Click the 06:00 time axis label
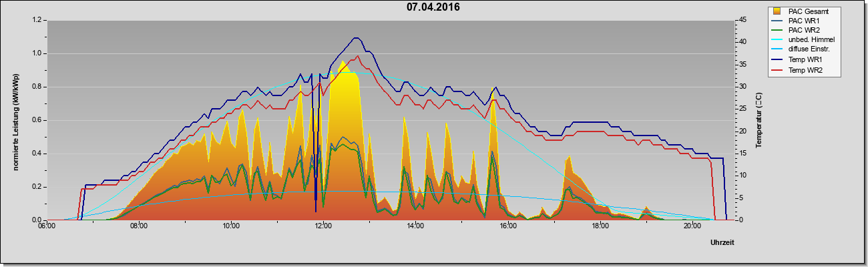 pyautogui.click(x=46, y=226)
